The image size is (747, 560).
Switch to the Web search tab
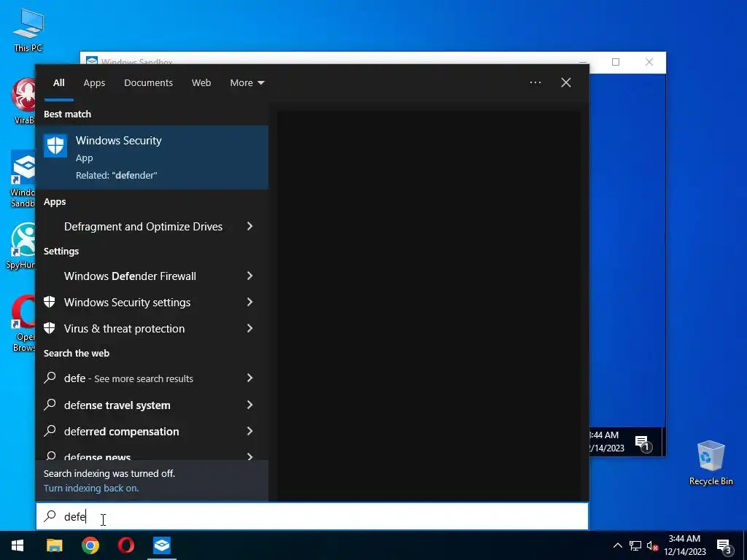tap(201, 82)
